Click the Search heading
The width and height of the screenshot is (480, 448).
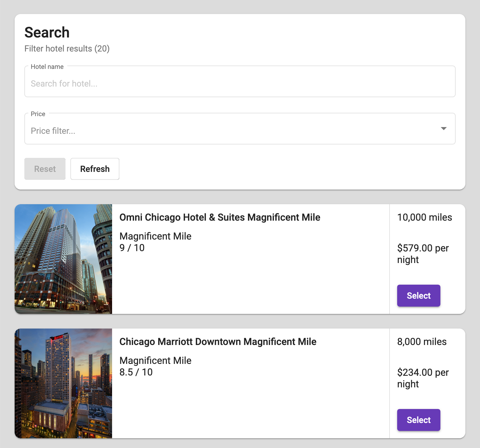click(47, 32)
